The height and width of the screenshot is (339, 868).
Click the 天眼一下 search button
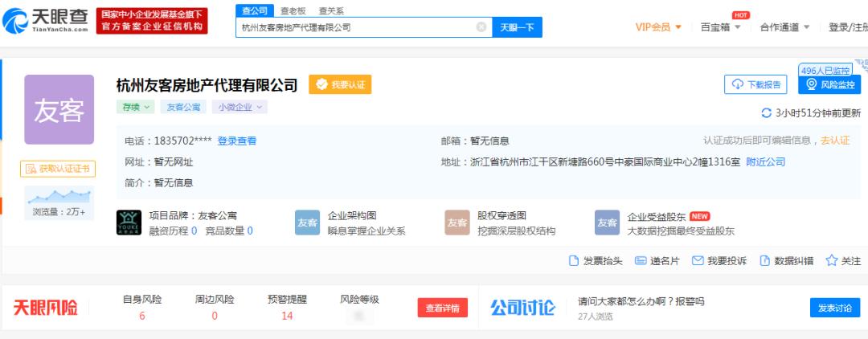pyautogui.click(x=517, y=27)
